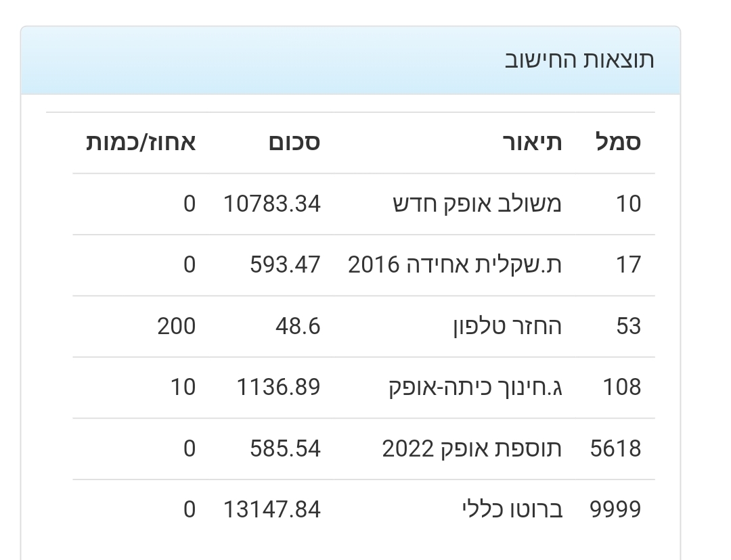Select the משולב אופק חדש description
The height and width of the screenshot is (560, 731).
point(477,204)
